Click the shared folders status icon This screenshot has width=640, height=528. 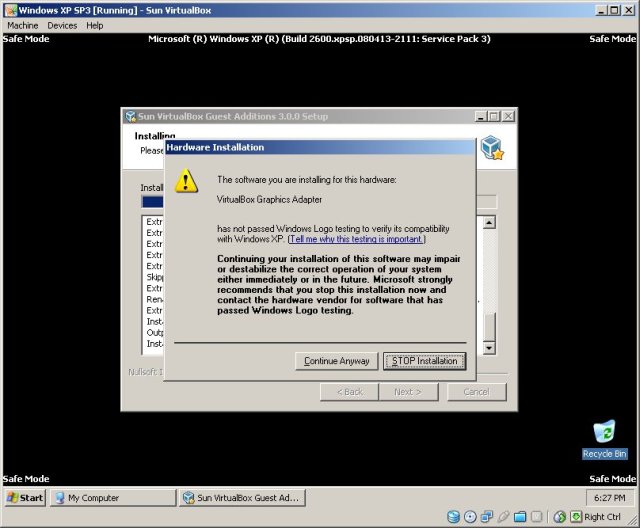[520, 517]
